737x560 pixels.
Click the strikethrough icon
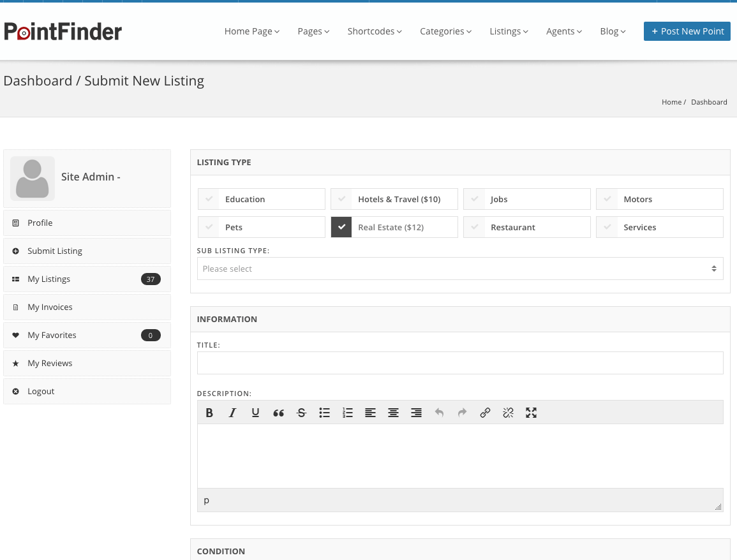[301, 413]
